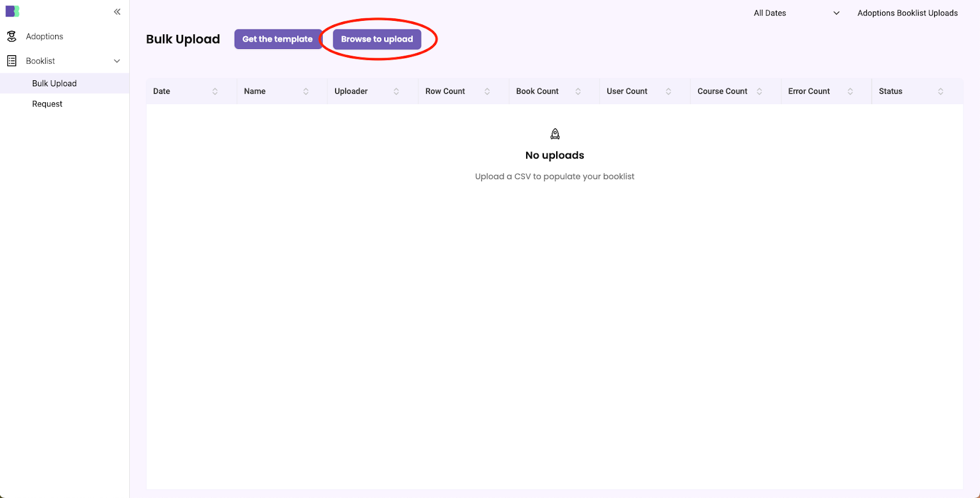Screen dimensions: 980x498
Task: Go to the Request page
Action: pos(47,104)
